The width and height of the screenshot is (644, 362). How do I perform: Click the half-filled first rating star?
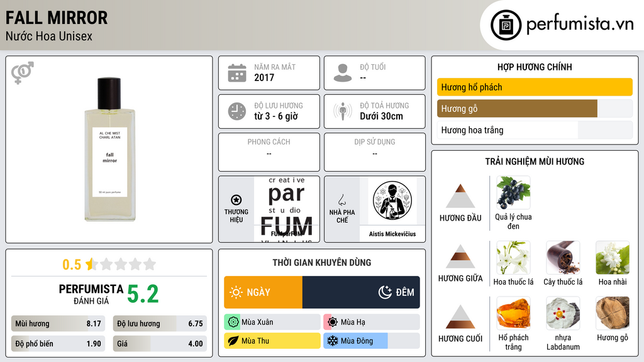pos(91,264)
